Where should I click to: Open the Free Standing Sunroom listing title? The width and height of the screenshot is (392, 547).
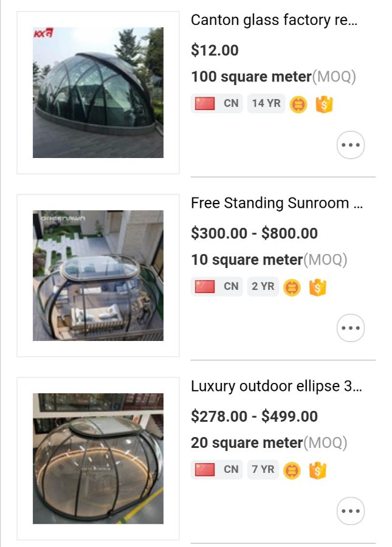[277, 203]
